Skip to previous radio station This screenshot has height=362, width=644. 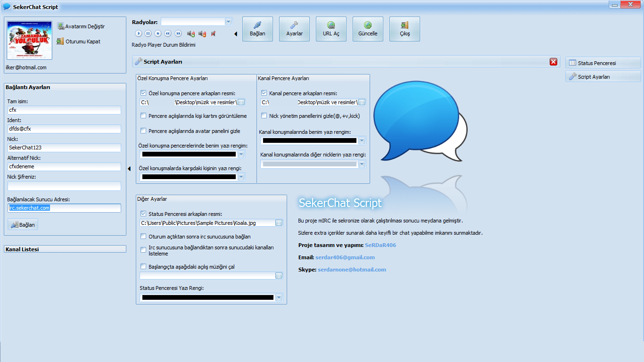pos(168,33)
